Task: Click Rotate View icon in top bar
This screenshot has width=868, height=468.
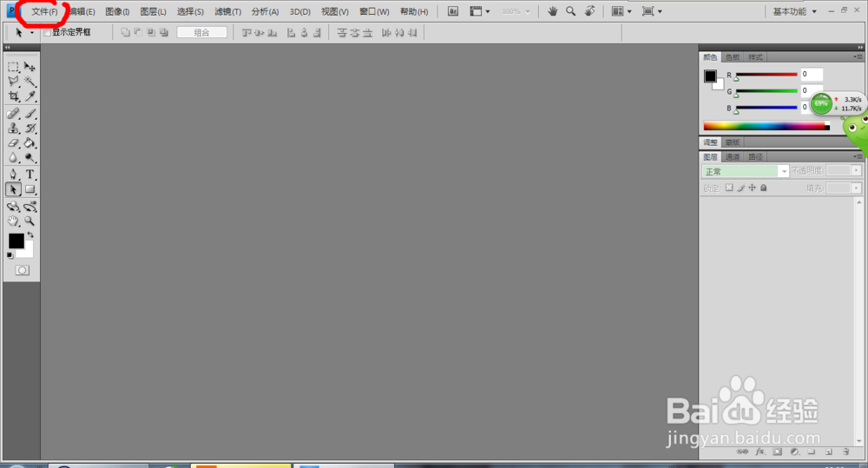Action: click(x=590, y=11)
